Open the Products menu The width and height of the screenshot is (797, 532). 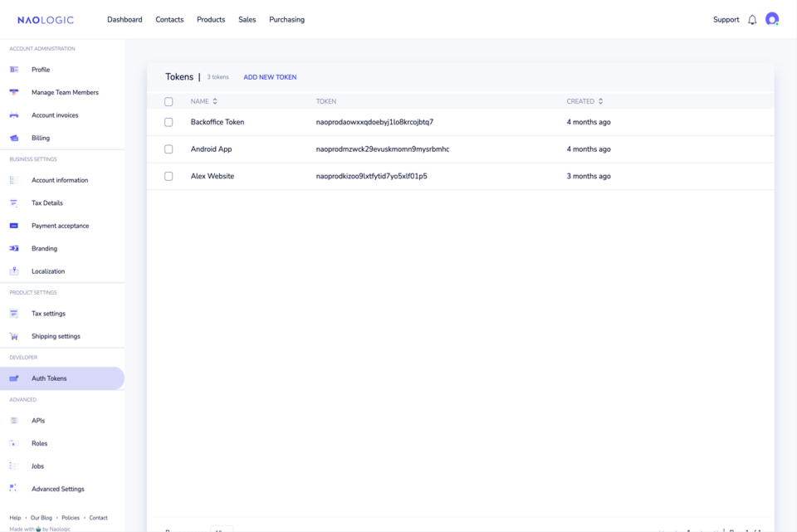coord(211,20)
